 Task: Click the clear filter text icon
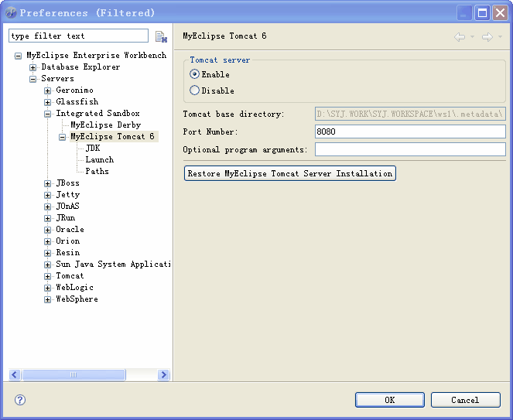point(161,36)
